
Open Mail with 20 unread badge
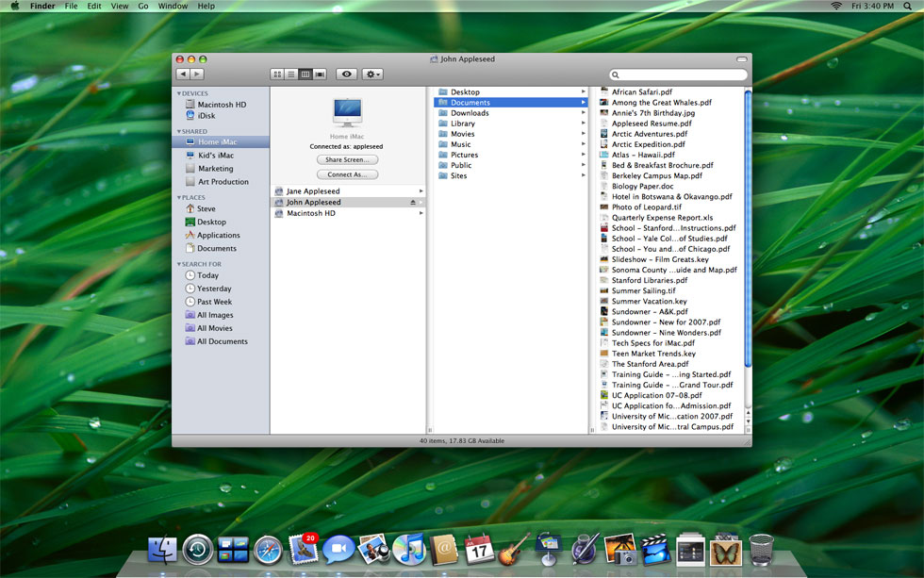(304, 549)
